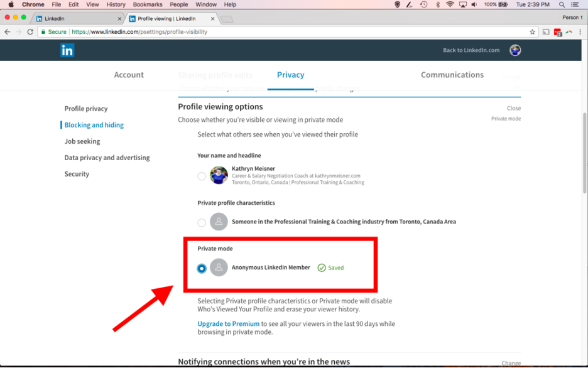Switch to the Communications settings tab
Viewport: 588px width, 368px height.
pos(452,75)
